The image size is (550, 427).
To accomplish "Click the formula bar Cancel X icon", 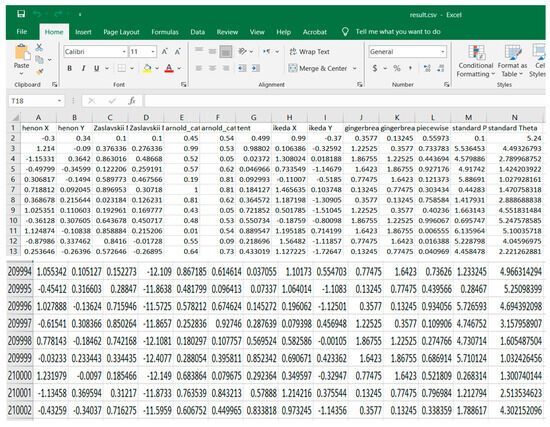I will point(92,101).
